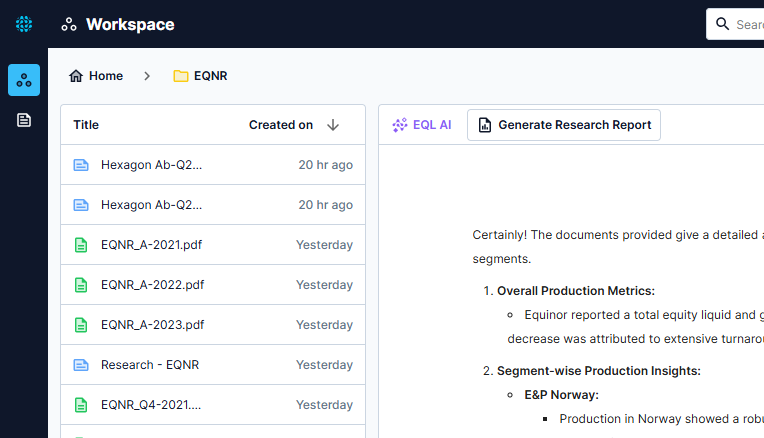764x438 pixels.
Task: Click the Yesterday date of EQNR_A-2021.pdf
Action: click(325, 245)
